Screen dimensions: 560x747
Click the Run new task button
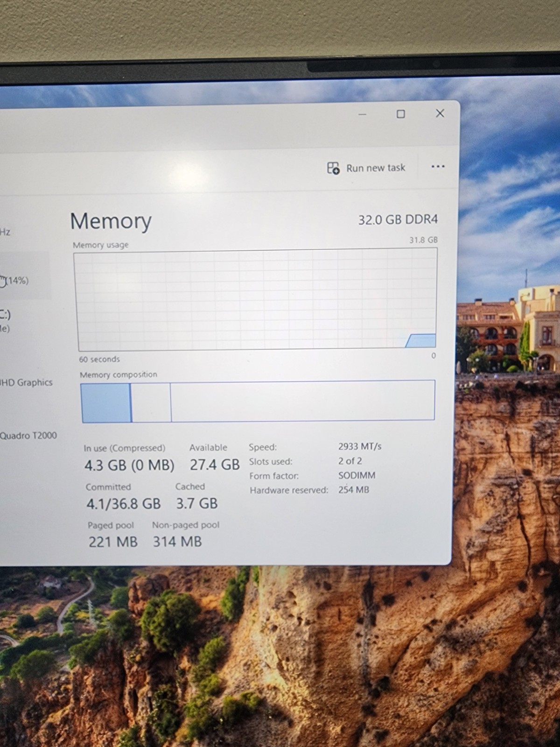(366, 168)
